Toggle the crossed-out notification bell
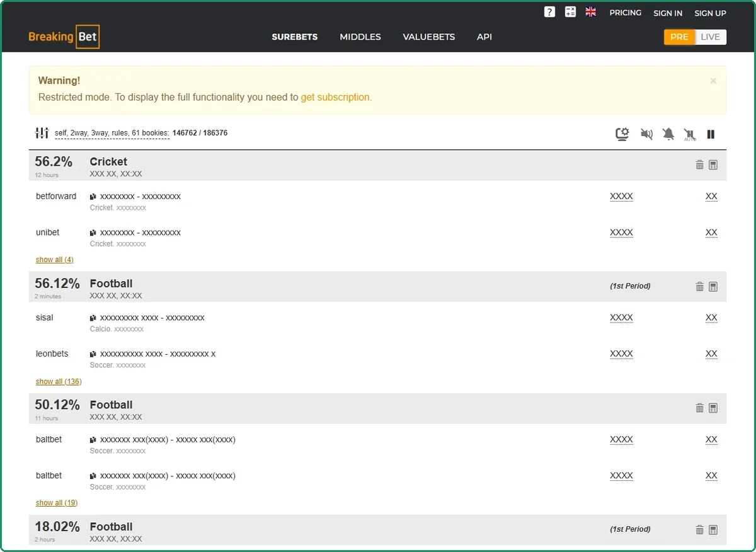 [x=668, y=134]
